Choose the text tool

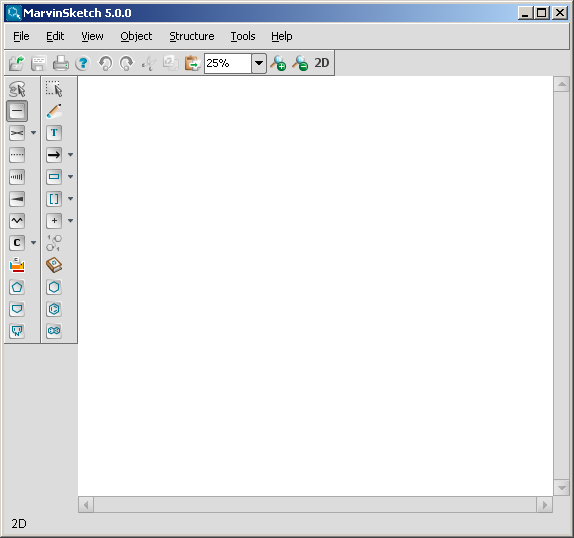click(54, 133)
